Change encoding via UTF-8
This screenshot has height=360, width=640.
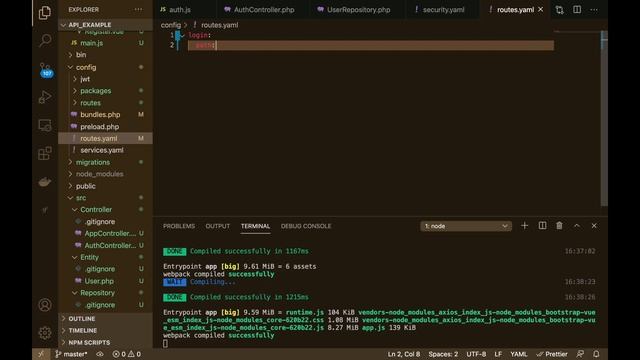[x=476, y=354]
